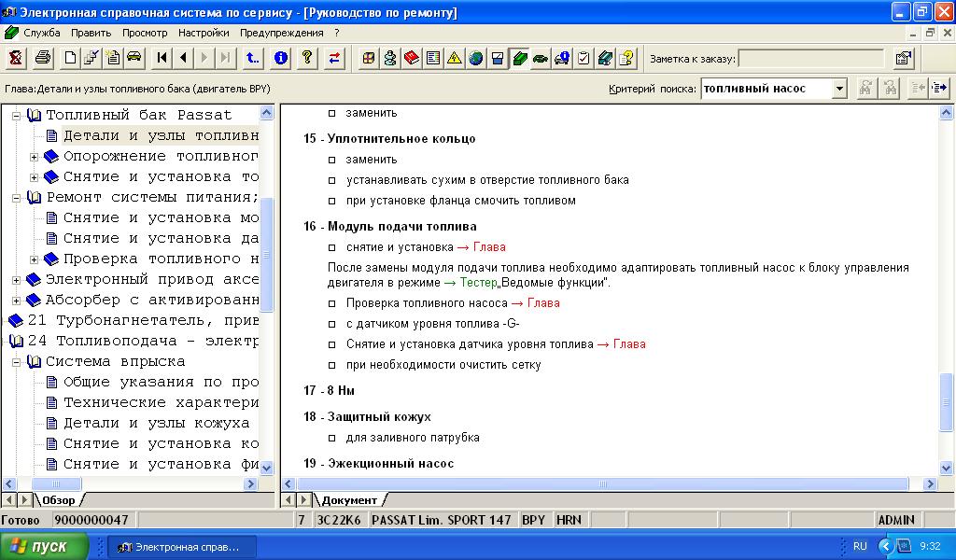
Task: Click the red and blue swap arrows icon
Action: coord(334,58)
